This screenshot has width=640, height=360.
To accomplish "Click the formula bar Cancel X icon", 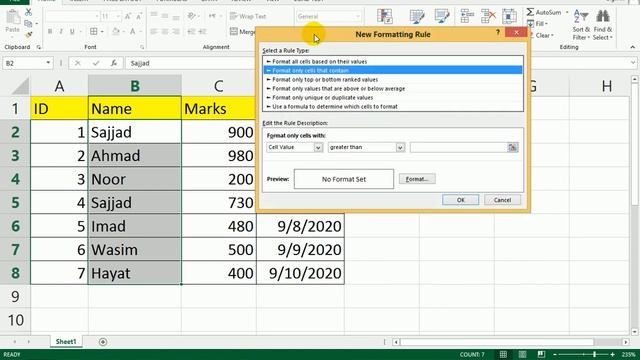I will pos(78,63).
